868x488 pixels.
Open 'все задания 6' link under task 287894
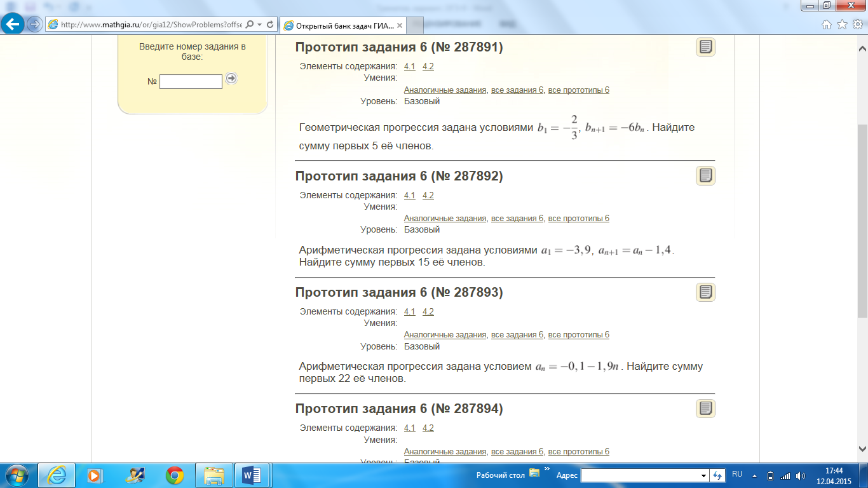tap(517, 452)
